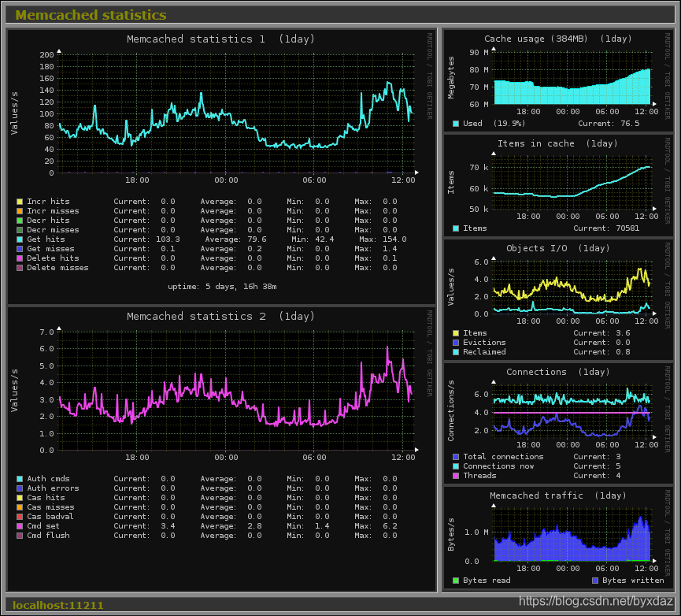The image size is (681, 616).
Task: Open the Memcached statistics 1 graph
Action: pos(221,167)
